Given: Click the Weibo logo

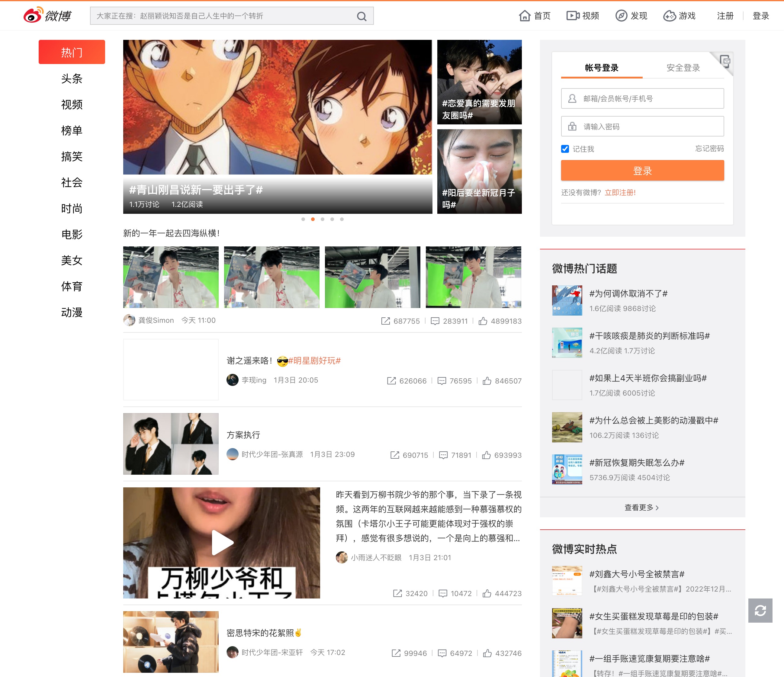Looking at the screenshot, I should [47, 15].
